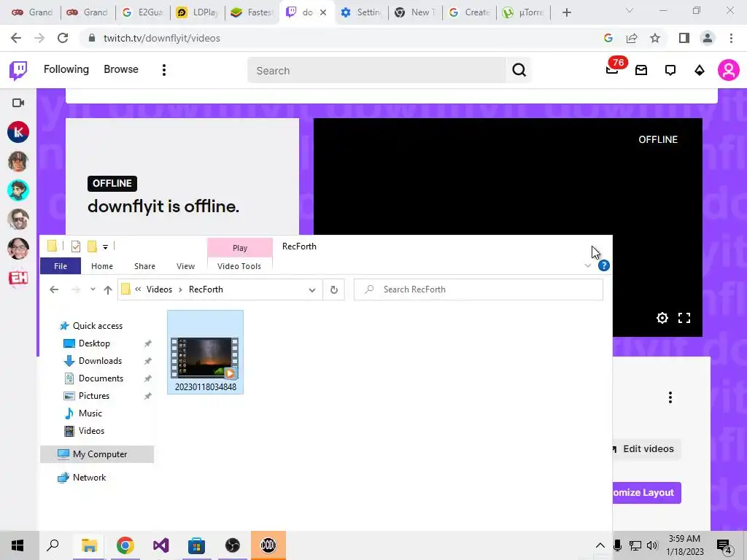This screenshot has height=560, width=747.
Task: Open Chrome tab search dropdown arrow
Action: click(x=630, y=10)
